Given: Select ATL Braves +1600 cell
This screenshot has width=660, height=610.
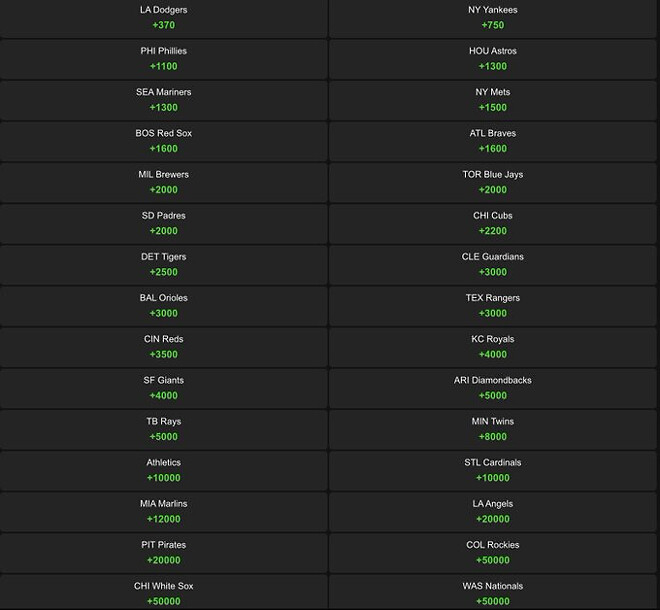Looking at the screenshot, I should [x=493, y=141].
